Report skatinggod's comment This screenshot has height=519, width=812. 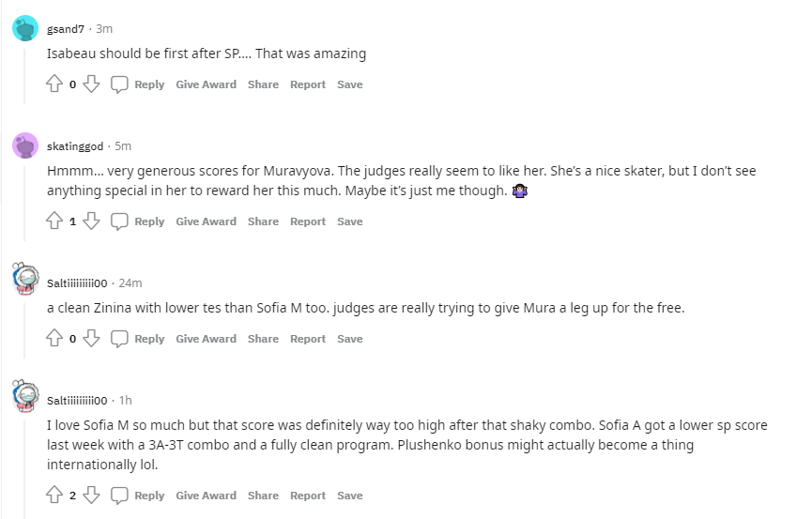[308, 221]
